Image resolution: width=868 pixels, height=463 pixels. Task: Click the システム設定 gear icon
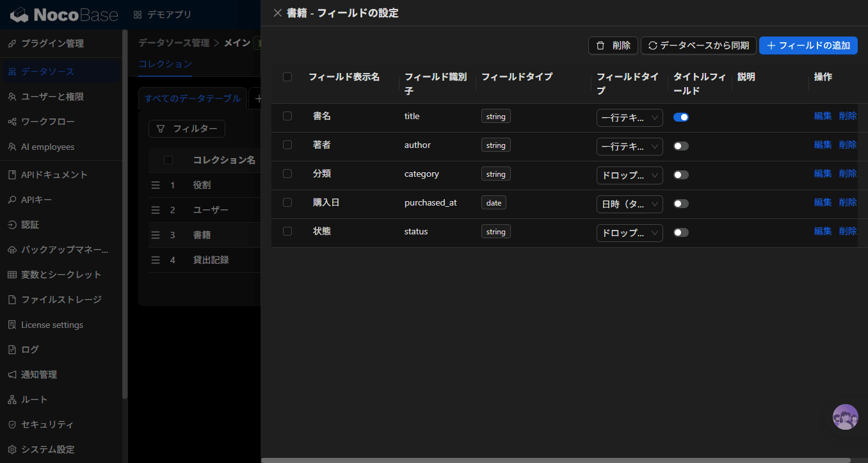click(x=12, y=450)
